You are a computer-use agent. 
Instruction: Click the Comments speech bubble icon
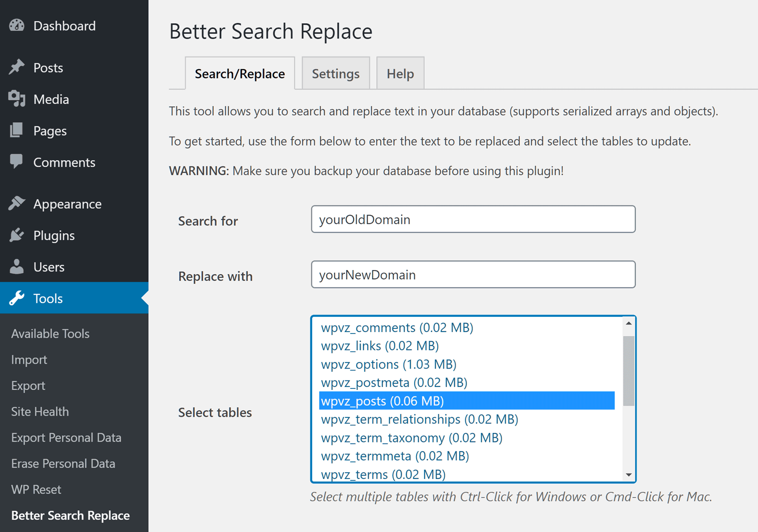tap(17, 162)
